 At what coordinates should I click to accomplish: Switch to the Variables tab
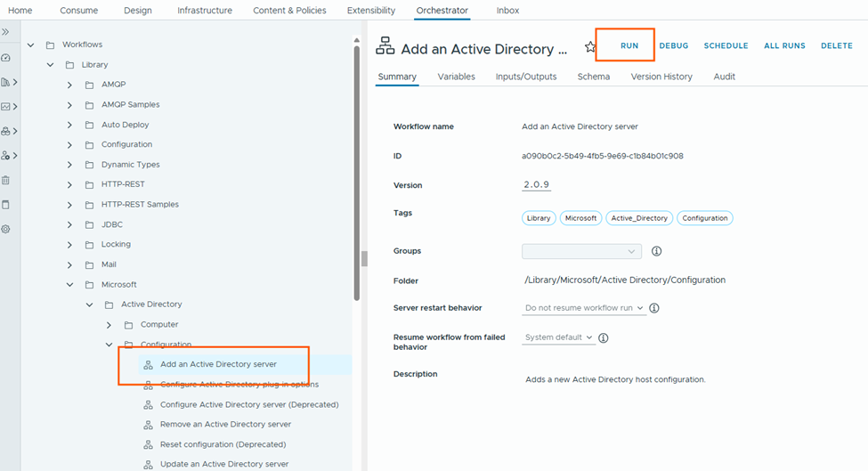456,77
